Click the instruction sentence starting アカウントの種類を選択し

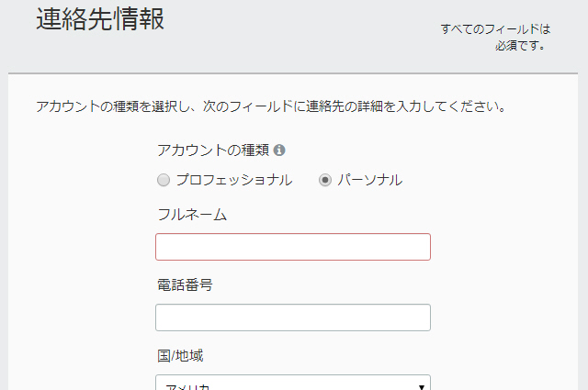click(x=272, y=106)
